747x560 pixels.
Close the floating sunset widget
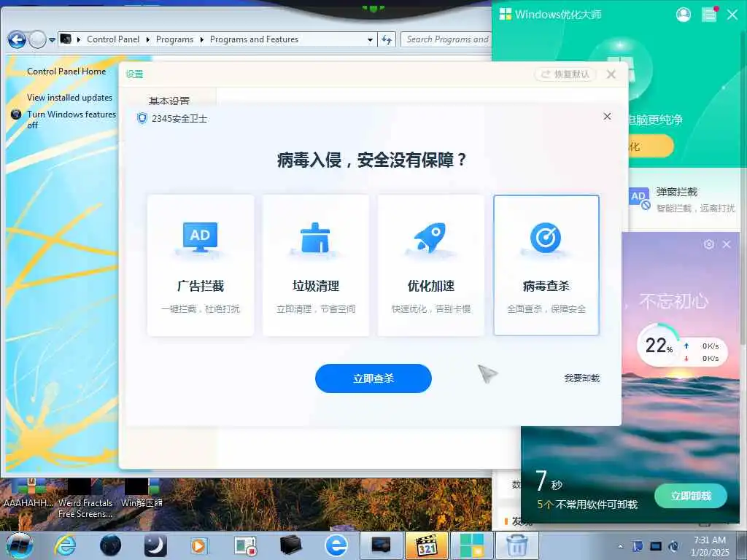(x=727, y=244)
